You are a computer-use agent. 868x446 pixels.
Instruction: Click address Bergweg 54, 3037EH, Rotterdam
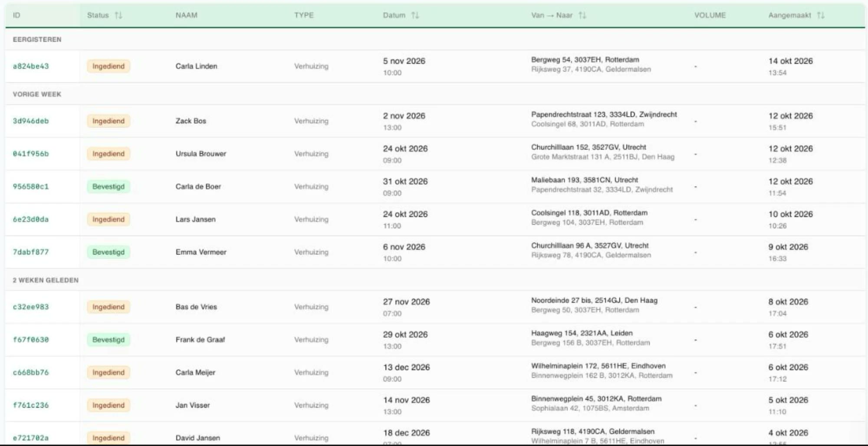(x=585, y=60)
